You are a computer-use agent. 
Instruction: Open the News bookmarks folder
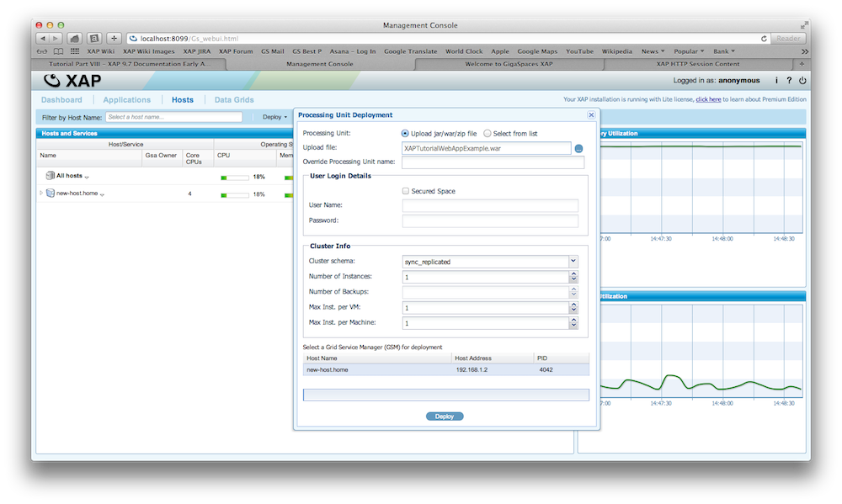tap(653, 51)
